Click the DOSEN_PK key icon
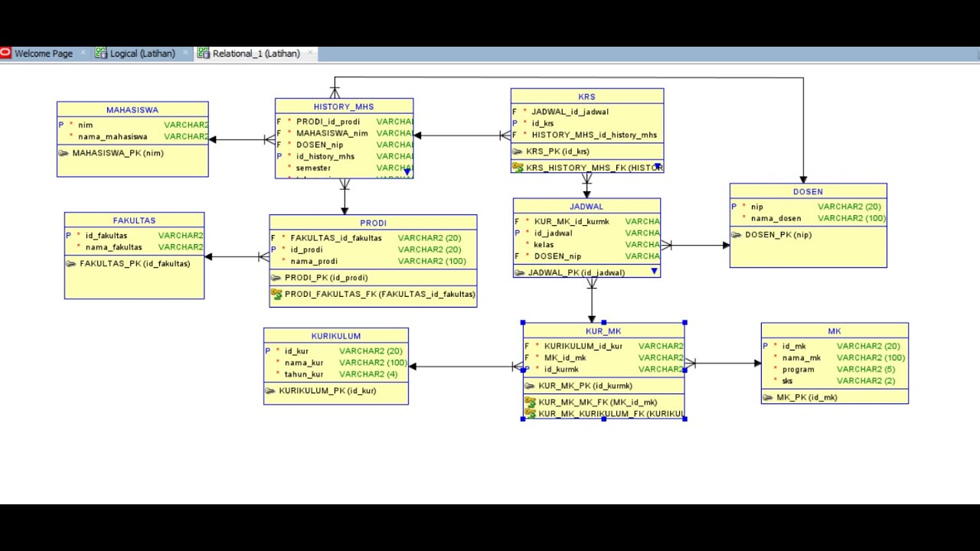980x551 pixels. [x=737, y=235]
